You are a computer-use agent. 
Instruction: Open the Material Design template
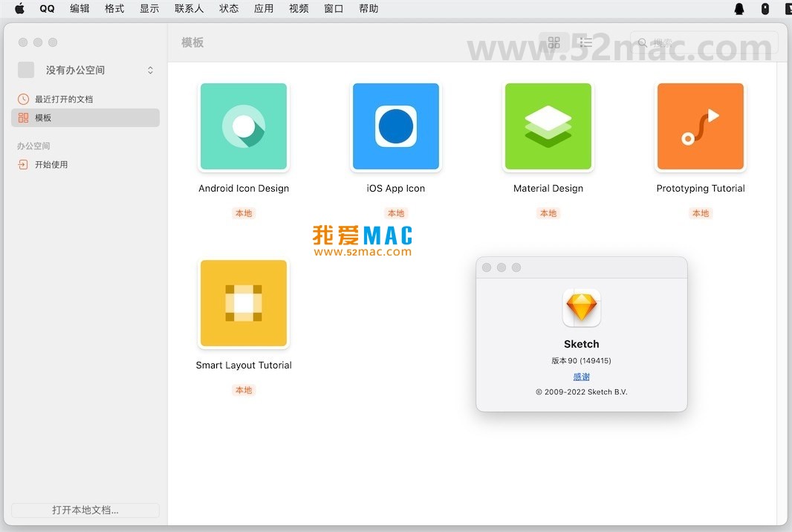pos(548,126)
